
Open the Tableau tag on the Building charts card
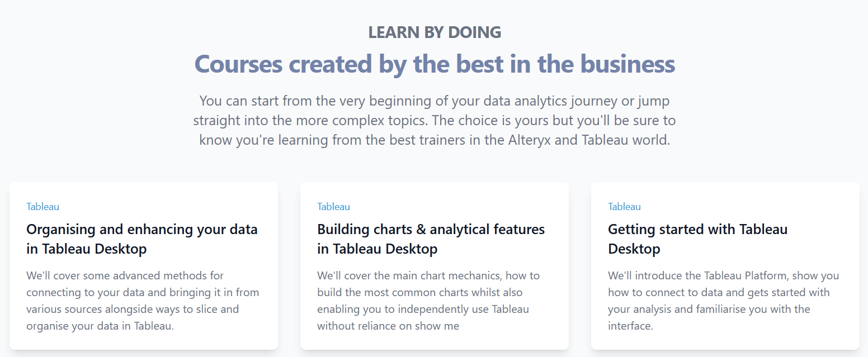pos(333,207)
